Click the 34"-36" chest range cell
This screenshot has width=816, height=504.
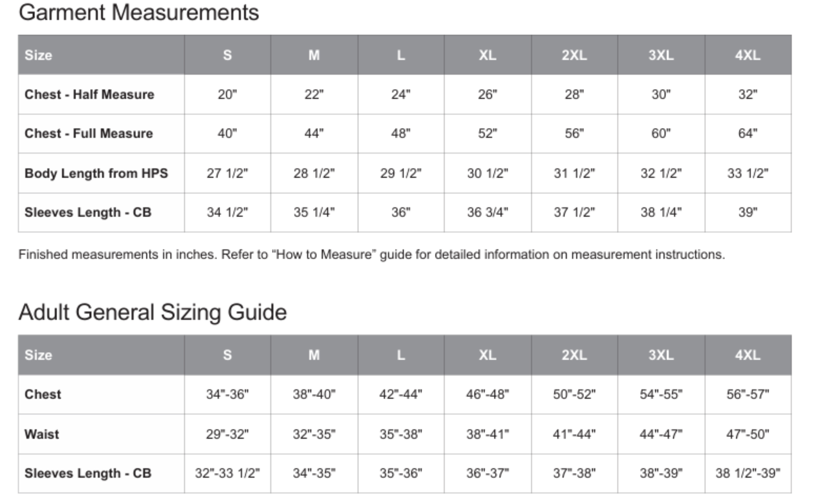point(227,395)
